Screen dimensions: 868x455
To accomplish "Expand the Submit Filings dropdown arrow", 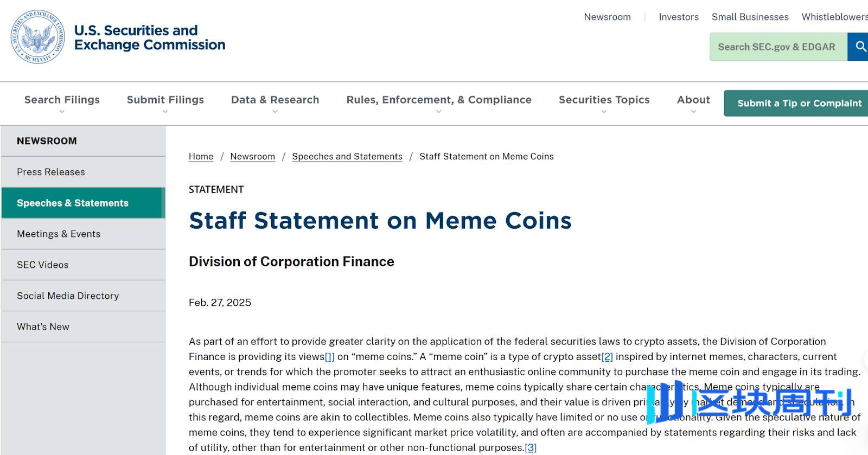I will 165,112.
